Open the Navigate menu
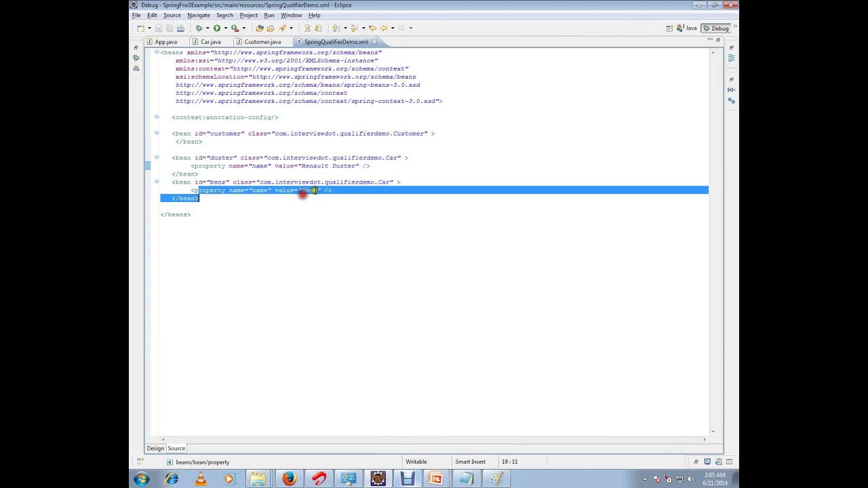Viewport: 868px width, 488px height. pyautogui.click(x=199, y=15)
